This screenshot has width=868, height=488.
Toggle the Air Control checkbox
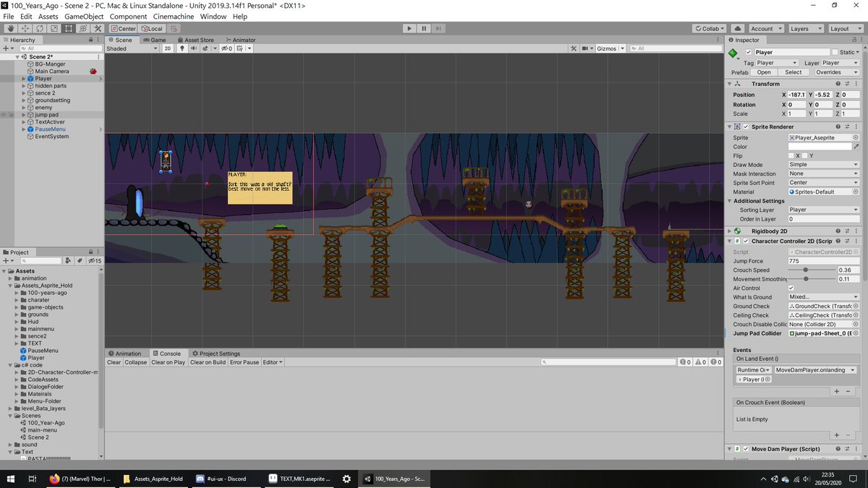pos(791,288)
